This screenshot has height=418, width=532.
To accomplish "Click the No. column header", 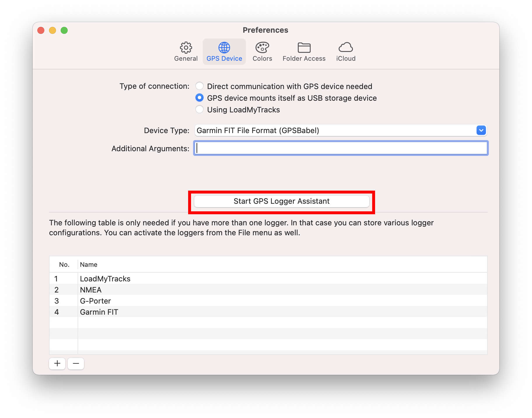I will [64, 264].
